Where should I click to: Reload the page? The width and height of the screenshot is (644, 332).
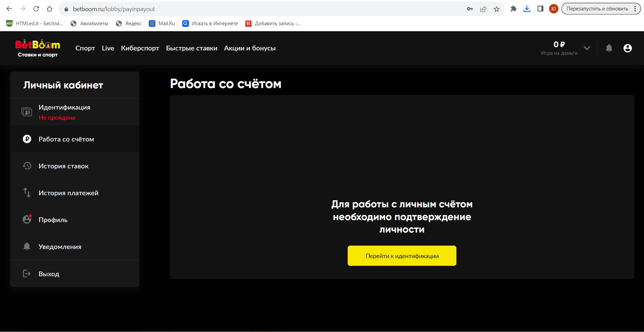(x=36, y=9)
